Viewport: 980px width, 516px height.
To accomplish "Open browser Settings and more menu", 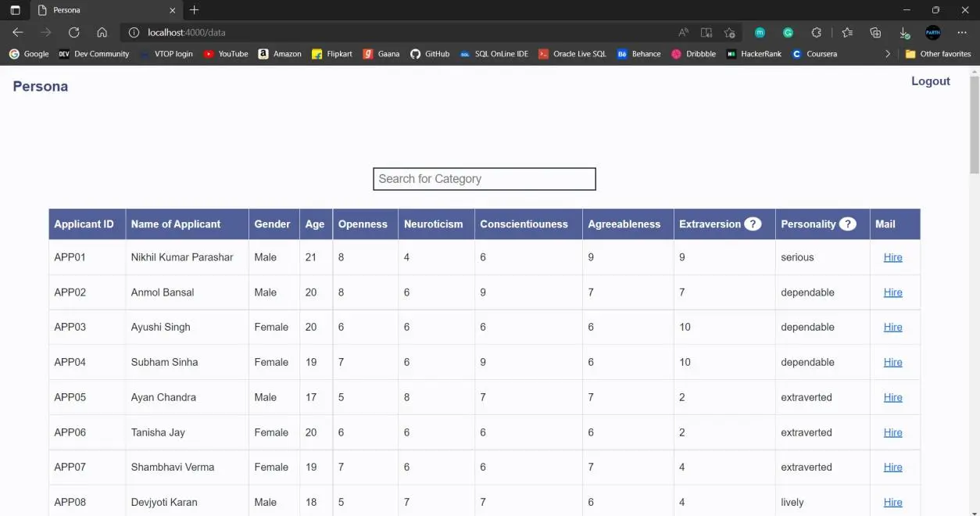I will tap(962, 33).
